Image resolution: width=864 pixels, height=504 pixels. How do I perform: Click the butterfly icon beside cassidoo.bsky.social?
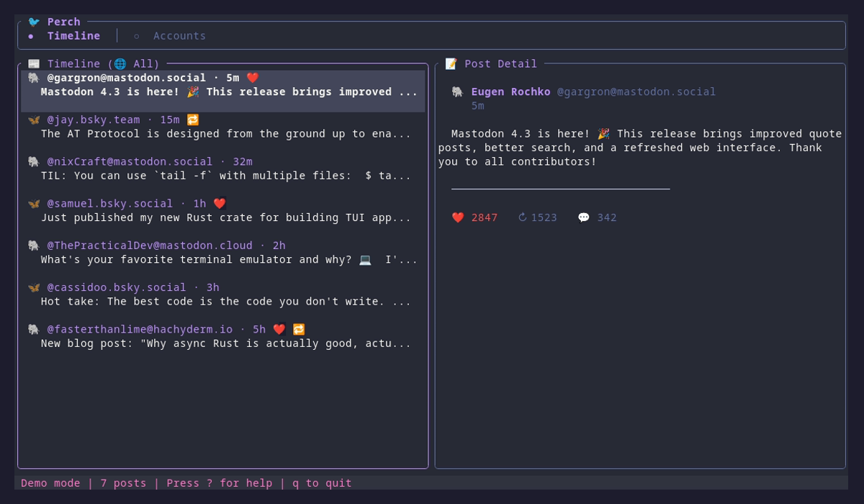[x=34, y=287]
